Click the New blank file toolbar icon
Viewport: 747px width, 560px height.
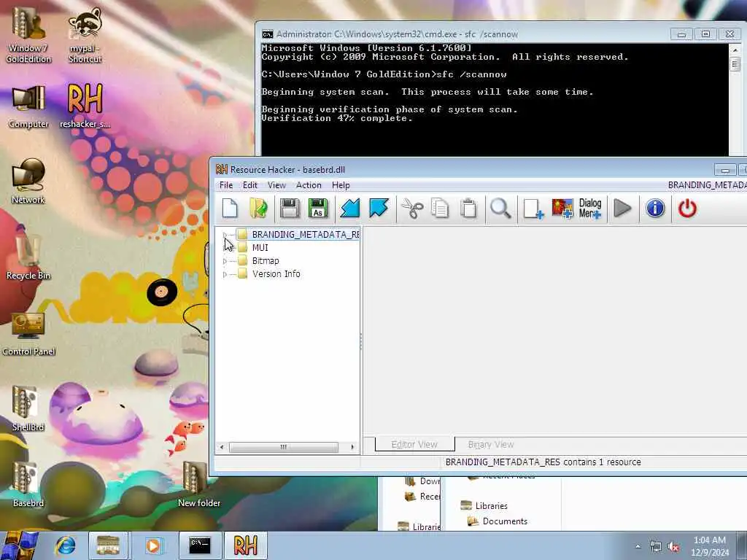(x=230, y=208)
